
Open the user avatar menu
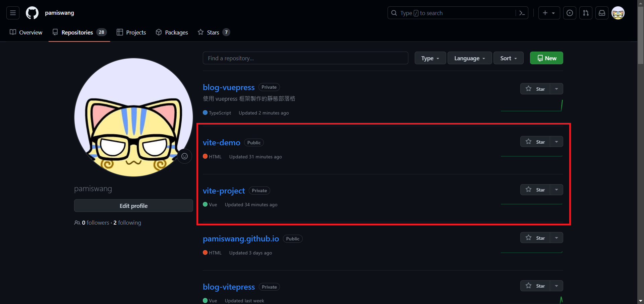tap(618, 13)
